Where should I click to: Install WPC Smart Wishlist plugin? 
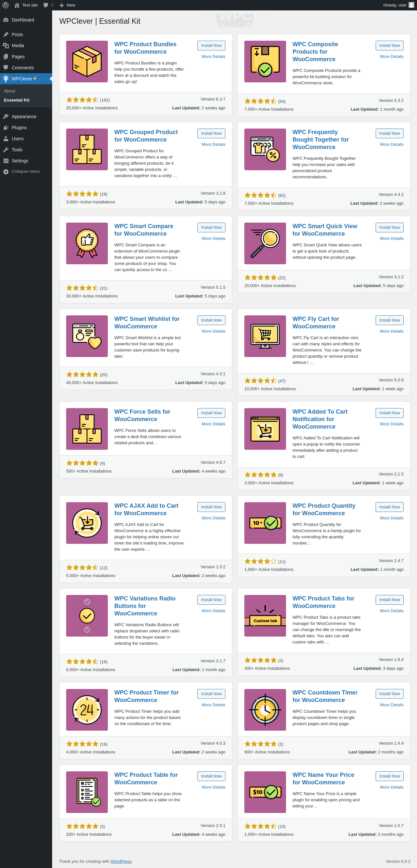tap(211, 320)
